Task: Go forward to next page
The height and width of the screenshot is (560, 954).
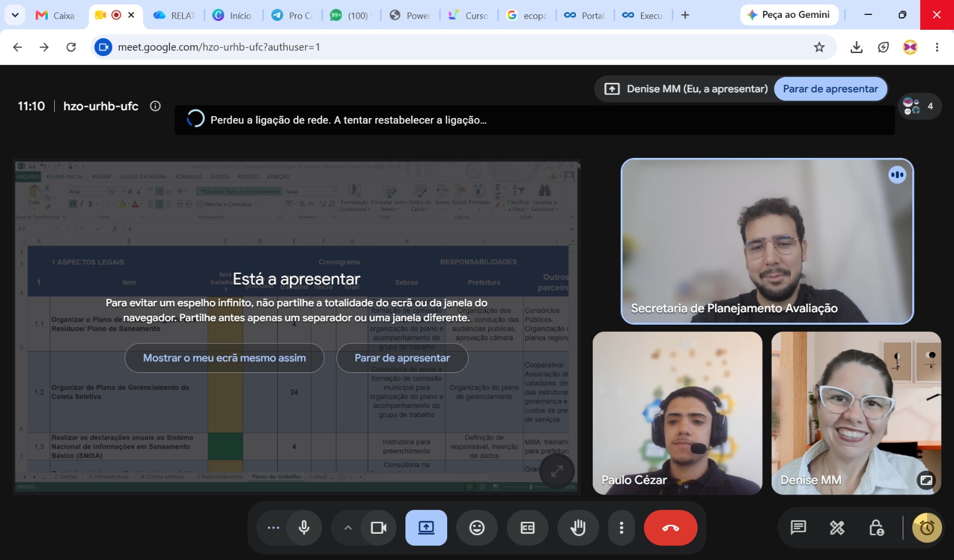Action: [x=44, y=47]
